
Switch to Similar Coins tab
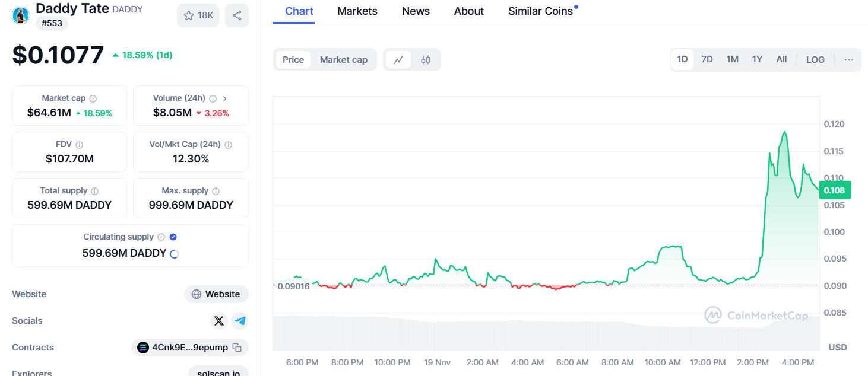tap(541, 11)
